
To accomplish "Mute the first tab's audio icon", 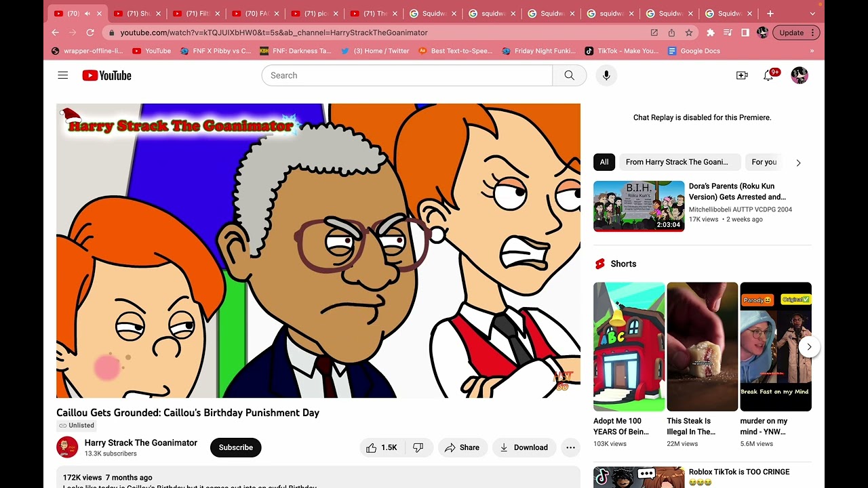I will [x=87, y=14].
